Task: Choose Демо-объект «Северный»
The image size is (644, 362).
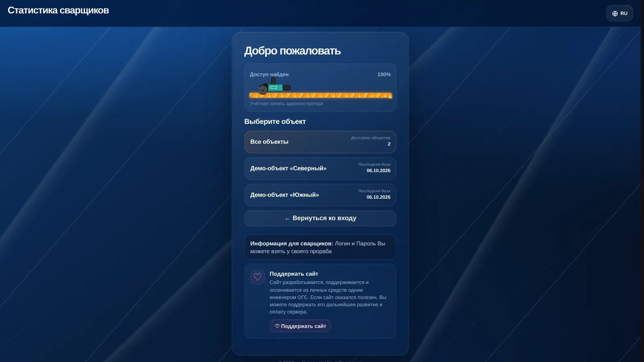Action: (320, 169)
